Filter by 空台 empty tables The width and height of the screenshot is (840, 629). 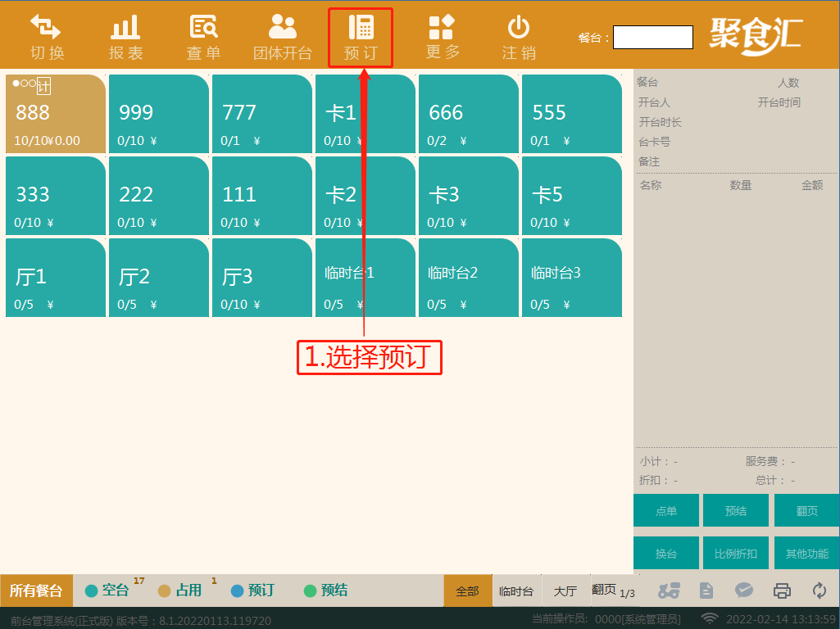click(x=107, y=590)
